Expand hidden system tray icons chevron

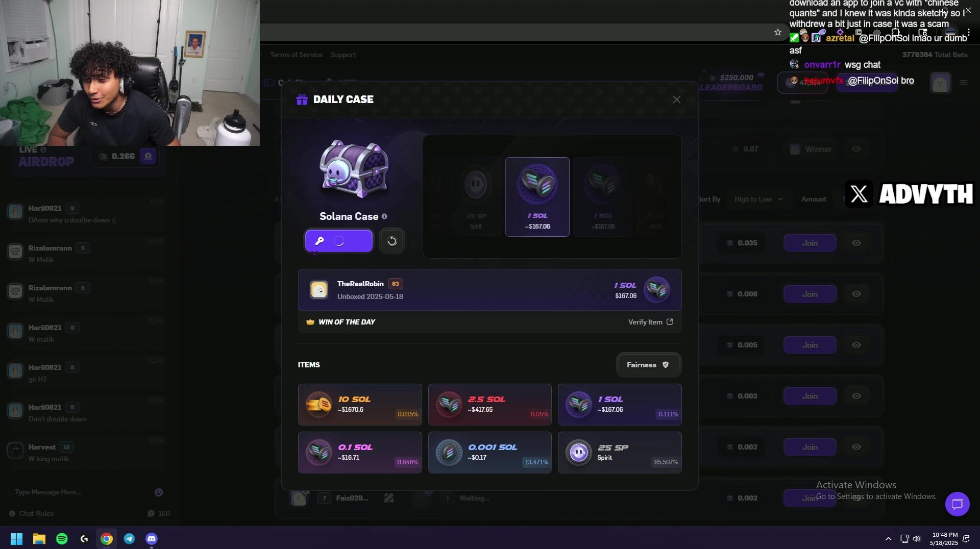point(888,539)
